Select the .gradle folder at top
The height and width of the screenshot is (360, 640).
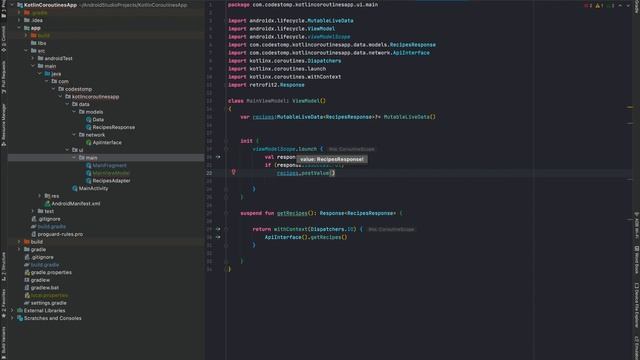[x=39, y=13]
